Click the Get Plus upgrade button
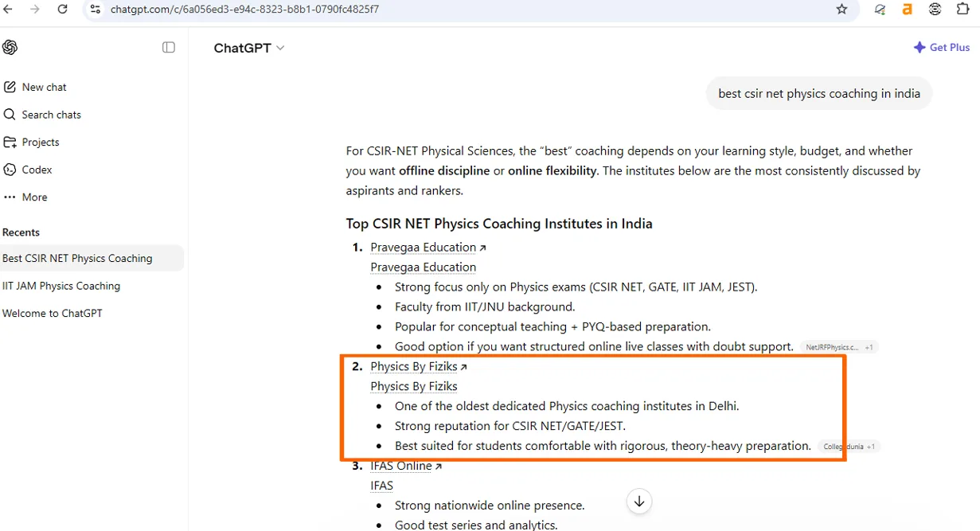 942,48
